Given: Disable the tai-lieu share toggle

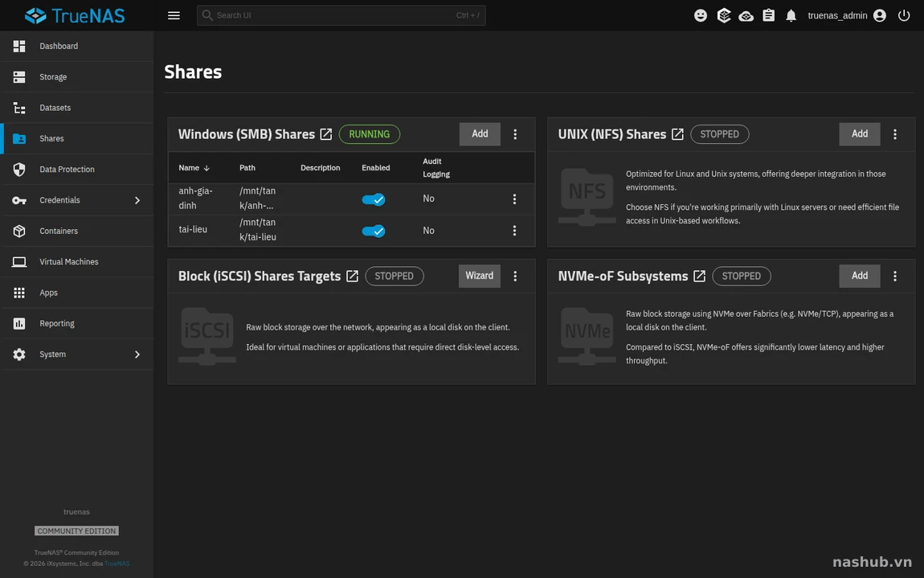Looking at the screenshot, I should (374, 231).
